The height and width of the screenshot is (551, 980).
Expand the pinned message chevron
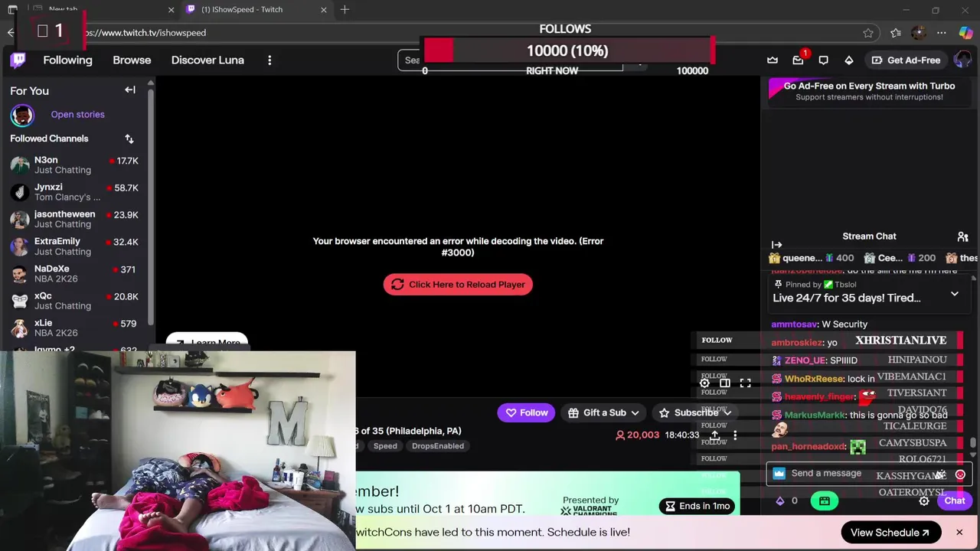tap(954, 294)
